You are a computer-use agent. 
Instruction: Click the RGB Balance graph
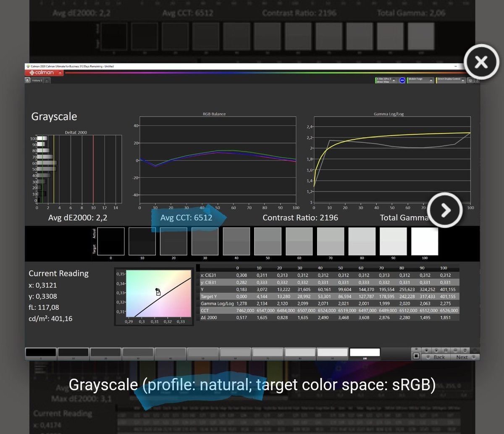[218, 160]
